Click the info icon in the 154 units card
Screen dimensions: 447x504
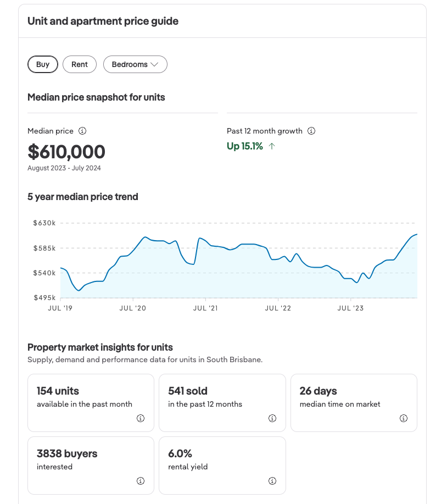pos(141,418)
